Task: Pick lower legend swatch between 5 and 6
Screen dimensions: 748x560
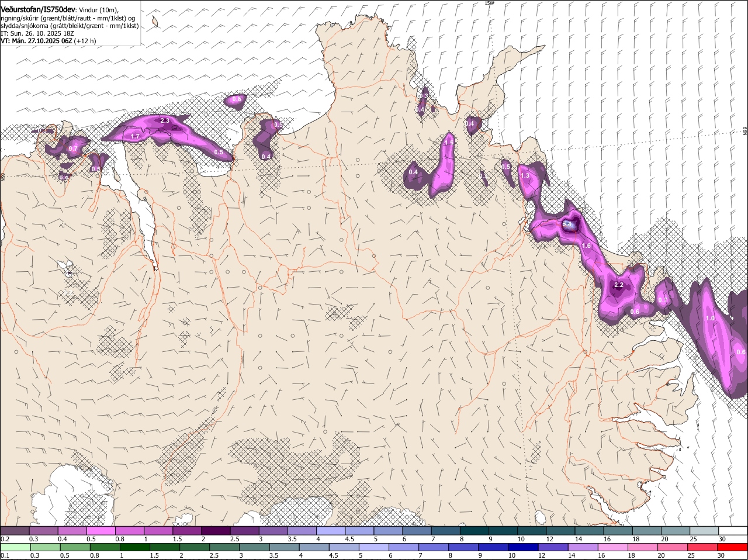Action: (x=374, y=547)
